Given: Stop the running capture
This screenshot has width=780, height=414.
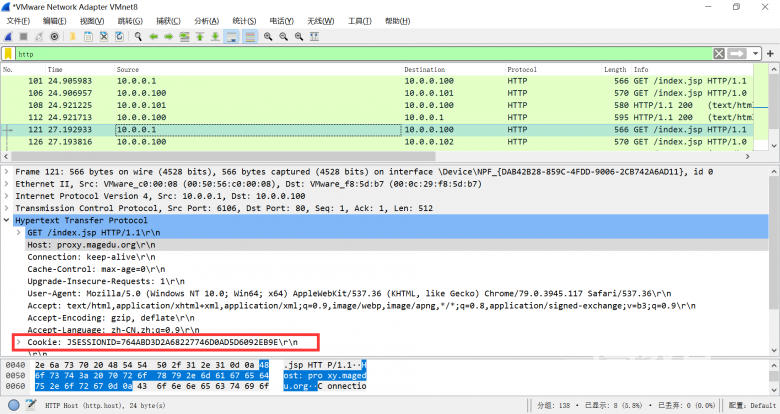Looking at the screenshot, I should (x=23, y=36).
